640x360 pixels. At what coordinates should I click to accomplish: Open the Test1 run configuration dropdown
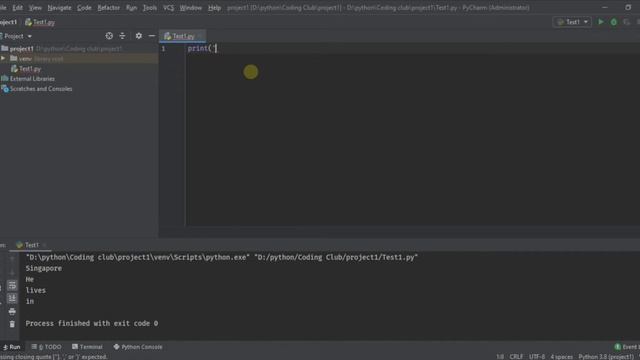[572, 22]
